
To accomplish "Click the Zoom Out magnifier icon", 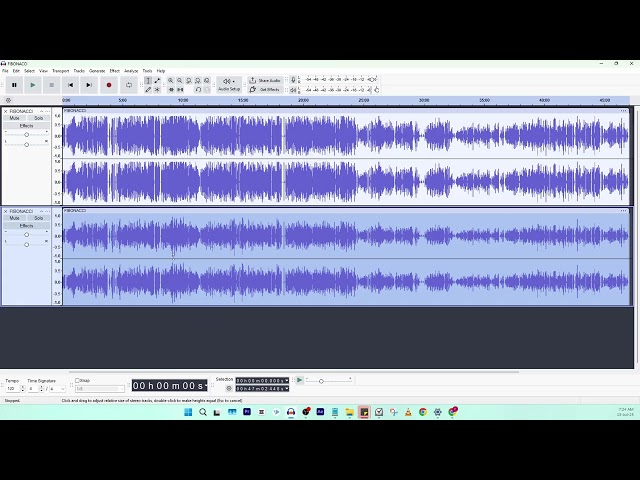I will click(x=180, y=80).
